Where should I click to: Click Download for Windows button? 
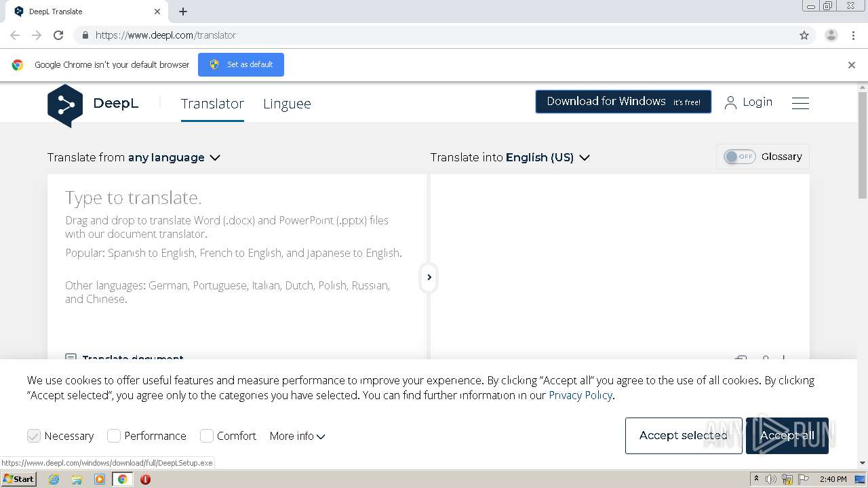623,102
